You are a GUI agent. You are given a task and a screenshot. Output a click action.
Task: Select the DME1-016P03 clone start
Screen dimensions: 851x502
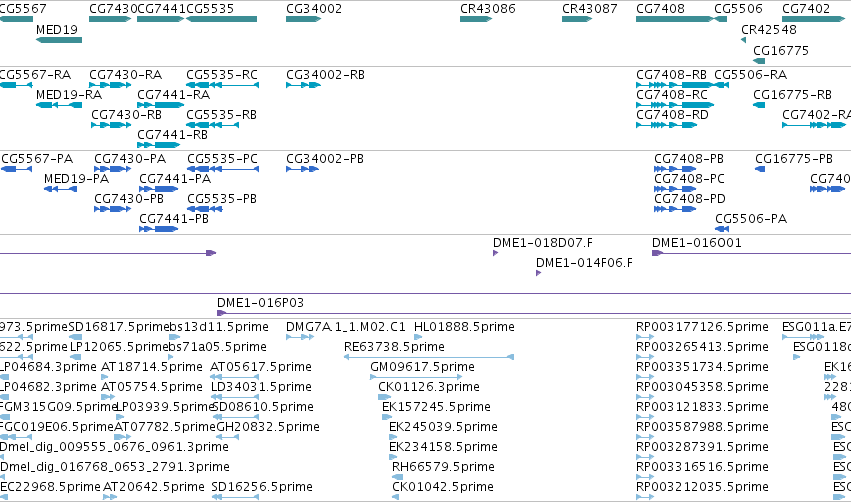click(221, 313)
